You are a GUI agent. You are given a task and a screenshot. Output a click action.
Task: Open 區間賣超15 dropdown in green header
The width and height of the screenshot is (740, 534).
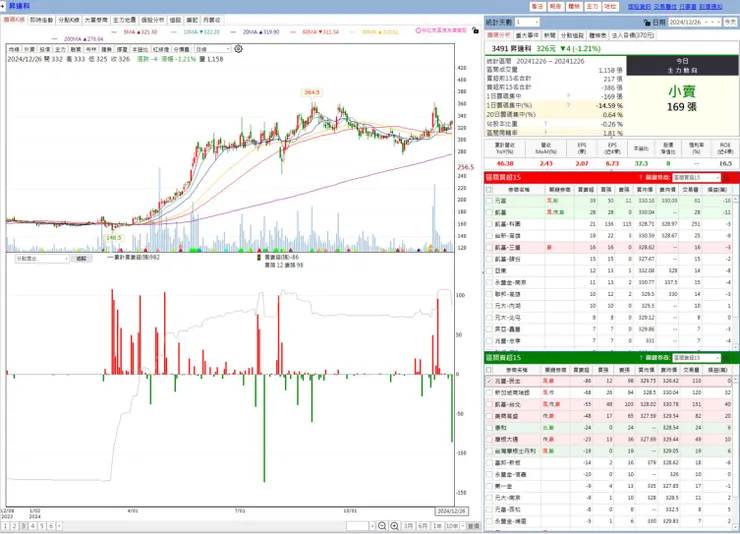tap(696, 358)
